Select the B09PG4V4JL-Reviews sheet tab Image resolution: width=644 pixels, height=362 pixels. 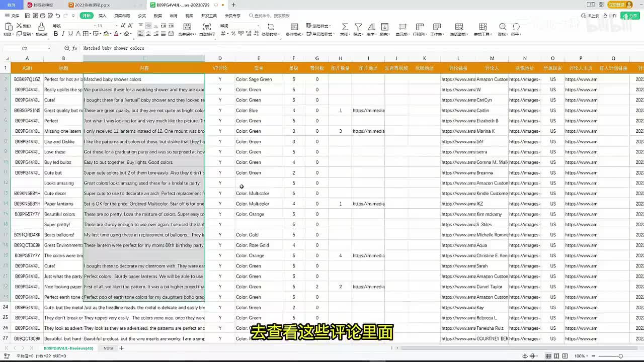(x=68, y=348)
